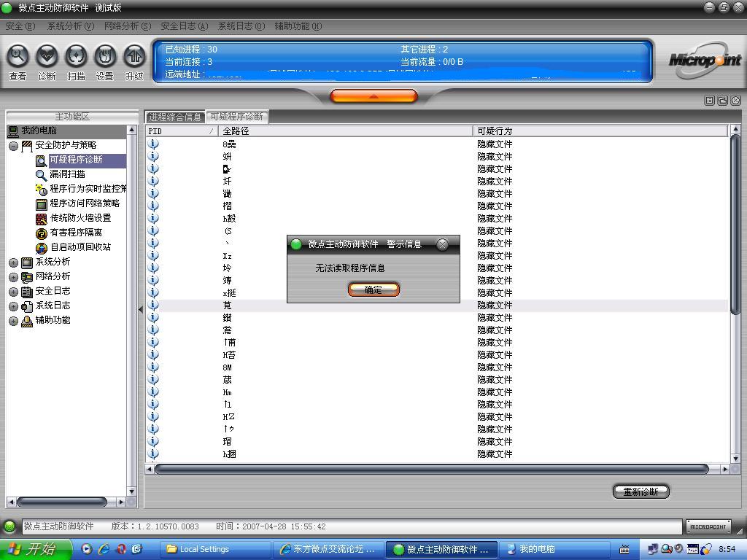Image resolution: width=747 pixels, height=560 pixels.
Task: Sort the list by the PID column
Action: click(181, 131)
